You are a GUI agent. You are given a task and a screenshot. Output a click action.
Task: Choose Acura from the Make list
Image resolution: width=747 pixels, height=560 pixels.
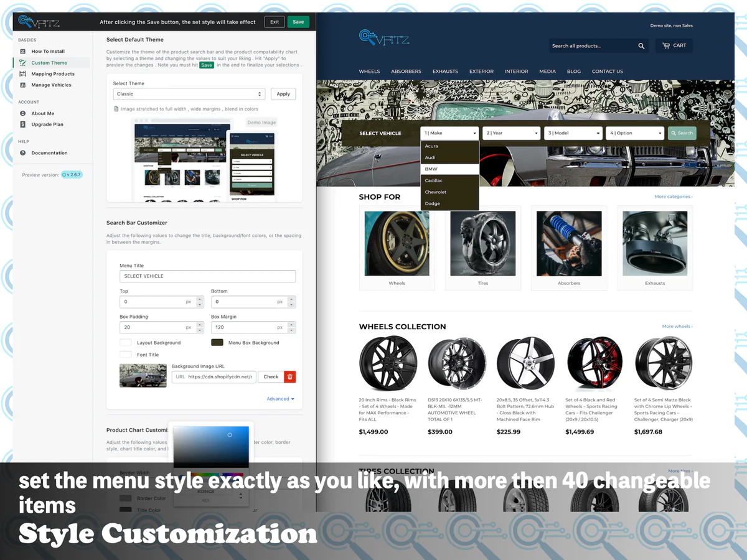click(x=449, y=146)
